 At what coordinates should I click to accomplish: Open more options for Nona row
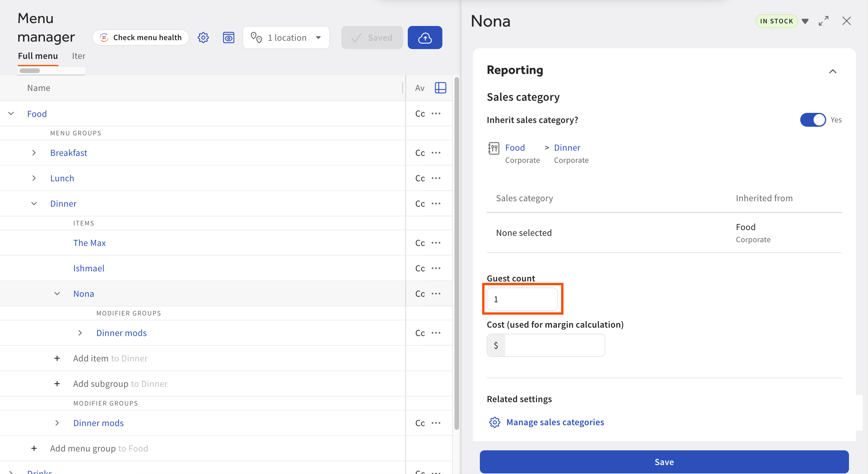(436, 294)
